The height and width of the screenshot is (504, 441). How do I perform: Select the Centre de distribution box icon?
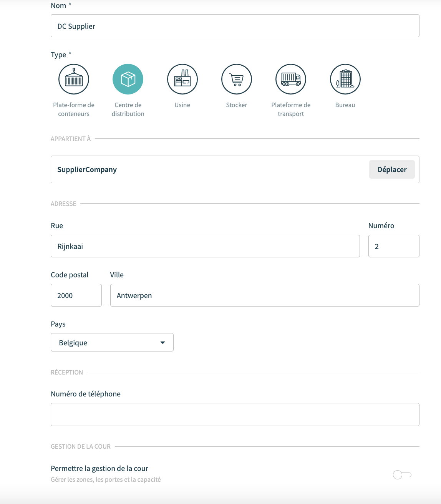(x=128, y=79)
